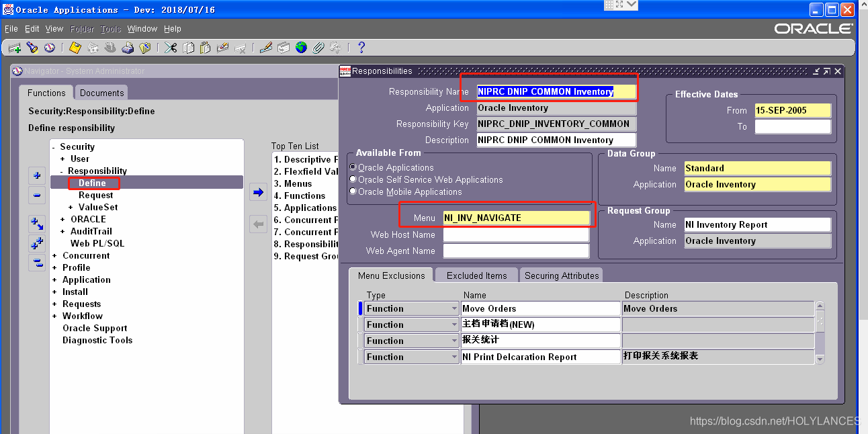Click the Zoom toolbar icon beside the globe

point(284,48)
